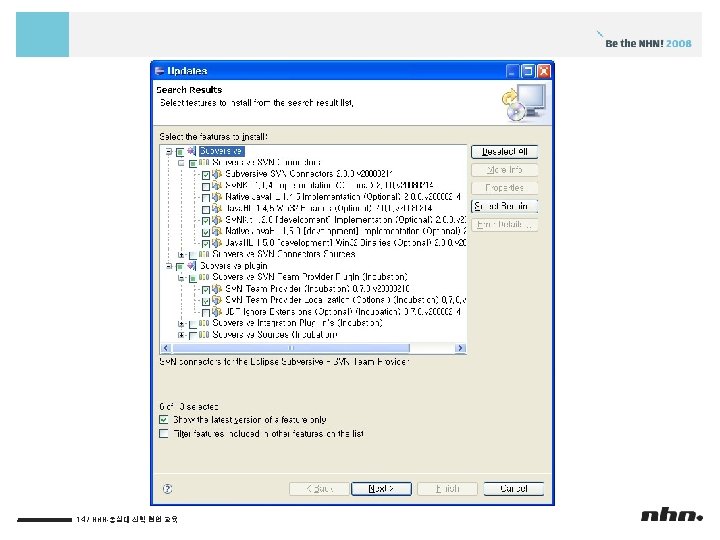Click feature icon of SVNKit 1.1.4 Implementation
Viewport: 720px width, 540px height.
point(217,186)
